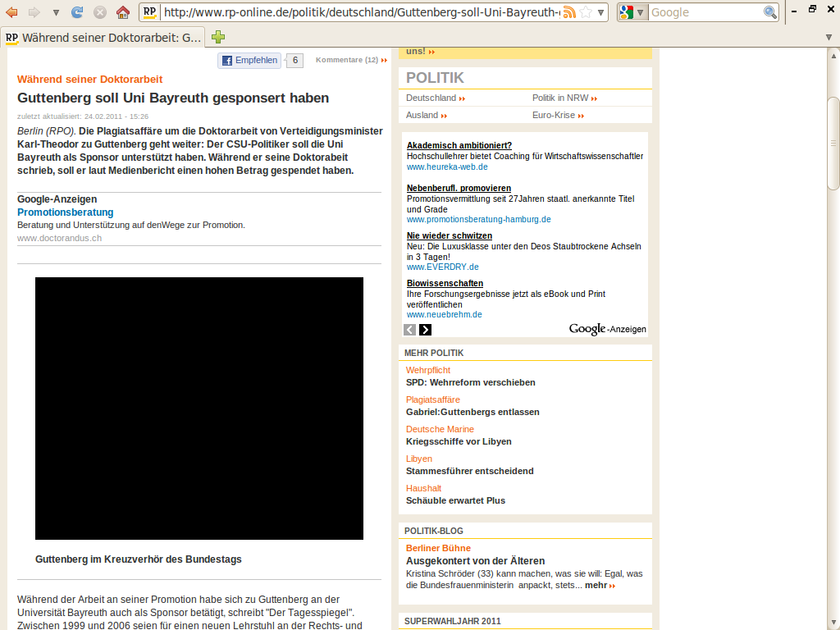Click the POLITIK section heading
The image size is (840, 630).
435,78
